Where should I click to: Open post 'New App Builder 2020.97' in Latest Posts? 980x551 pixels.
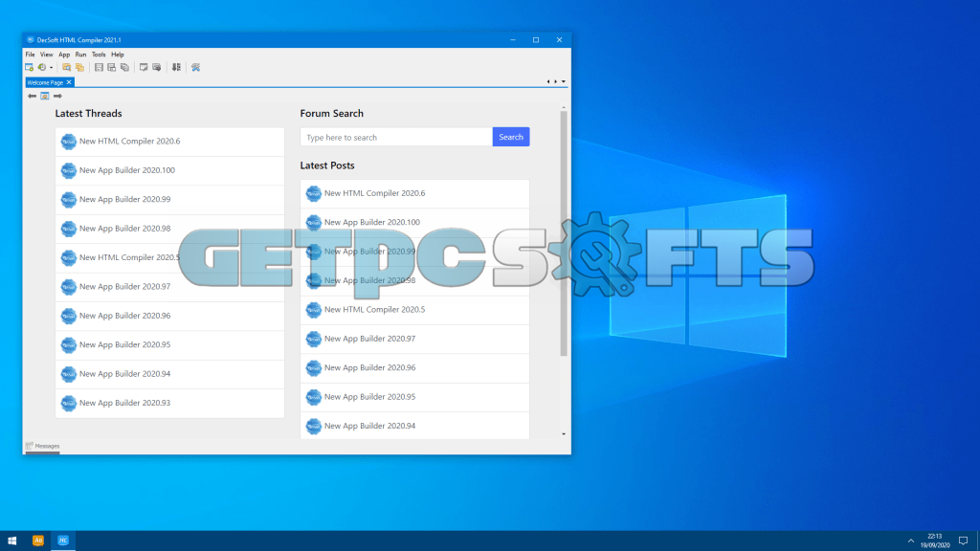pos(414,340)
